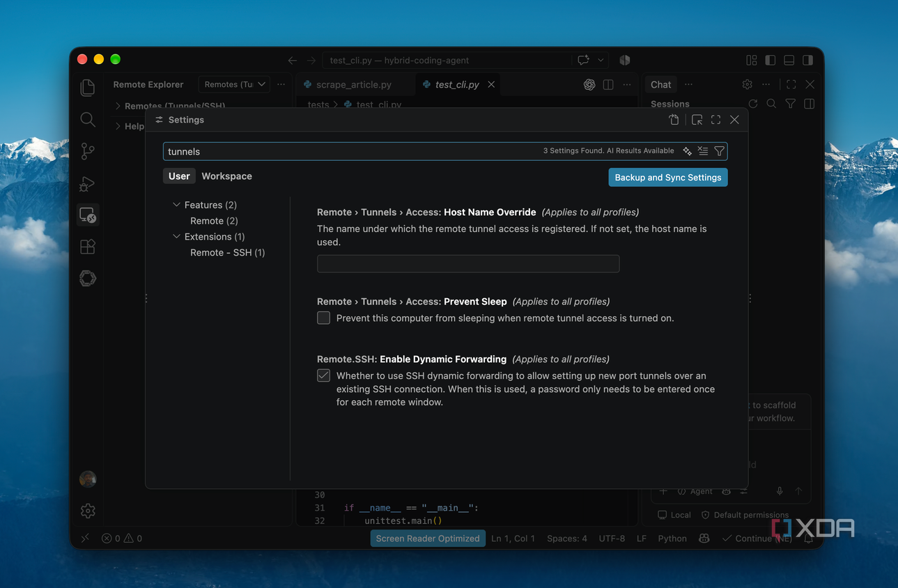Open the Remotes dropdown in Remote Explorer
This screenshot has width=898, height=588.
pyautogui.click(x=235, y=84)
